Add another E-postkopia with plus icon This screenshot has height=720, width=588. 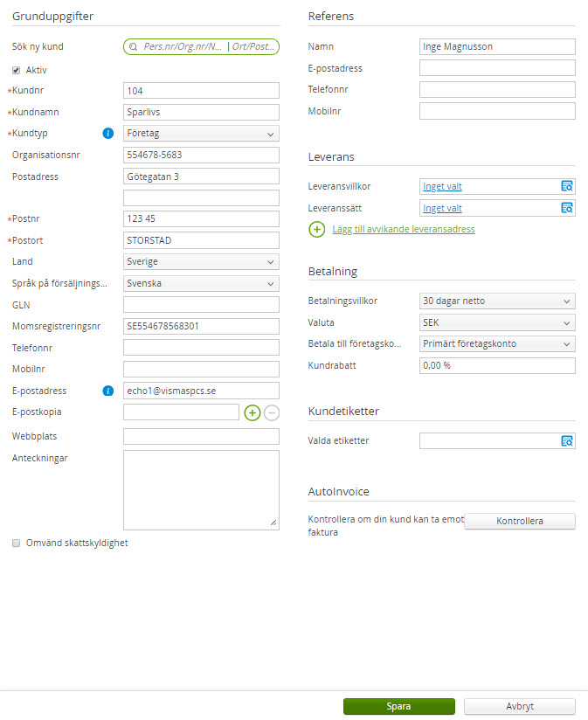pos(252,412)
